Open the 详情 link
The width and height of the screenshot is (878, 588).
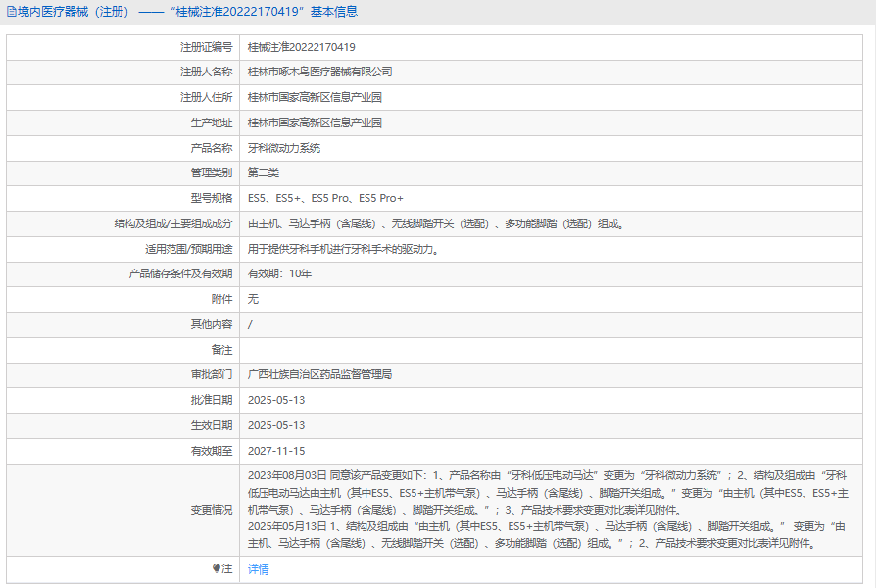coord(258,569)
